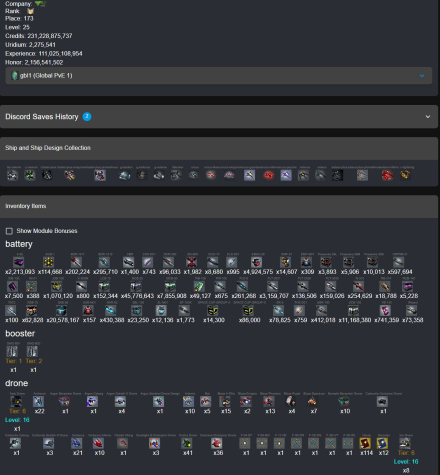Select the gold ship icon at the collection's end
The width and height of the screenshot is (440, 475).
pyautogui.click(x=405, y=175)
